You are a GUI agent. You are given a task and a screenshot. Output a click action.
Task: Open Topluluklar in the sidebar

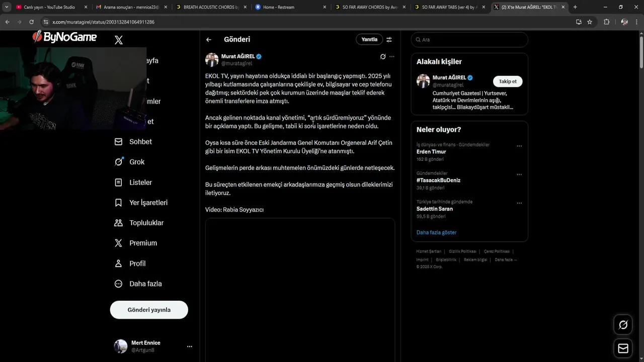[139, 223]
